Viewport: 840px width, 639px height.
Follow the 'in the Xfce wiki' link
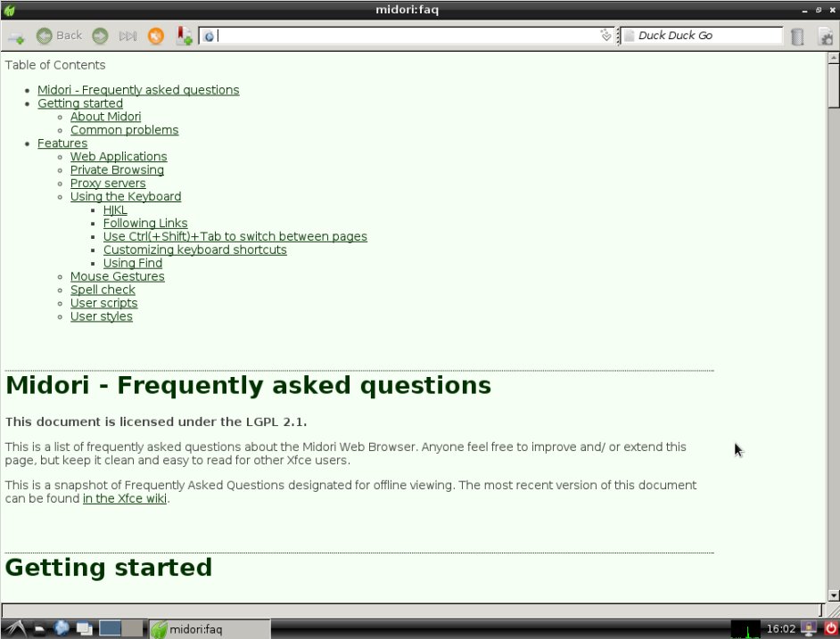pos(124,499)
